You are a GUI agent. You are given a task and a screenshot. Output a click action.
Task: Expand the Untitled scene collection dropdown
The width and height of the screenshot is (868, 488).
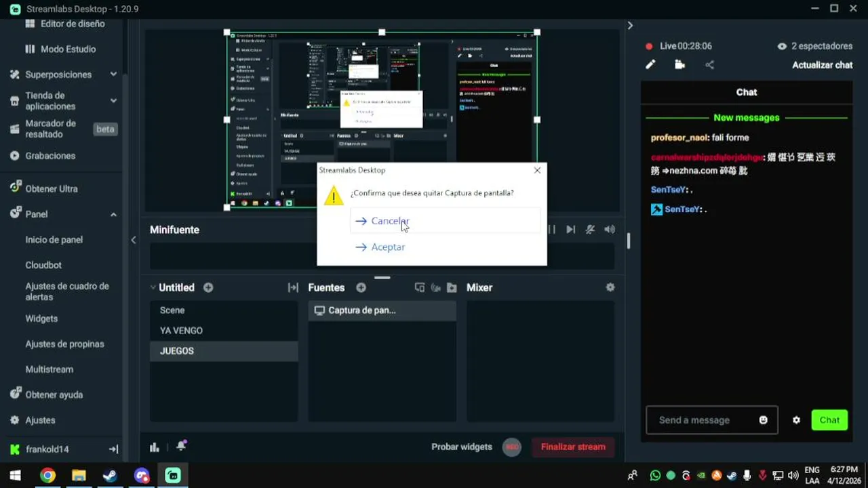153,288
